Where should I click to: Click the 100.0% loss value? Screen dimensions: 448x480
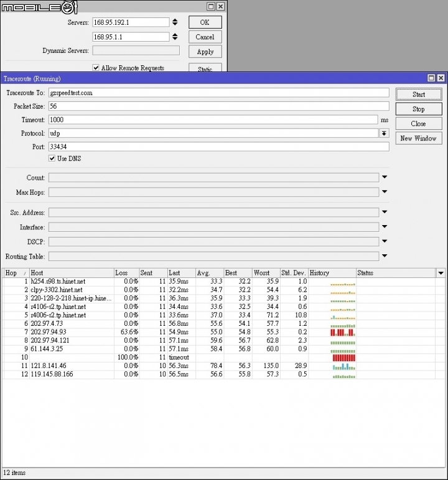tap(128, 358)
